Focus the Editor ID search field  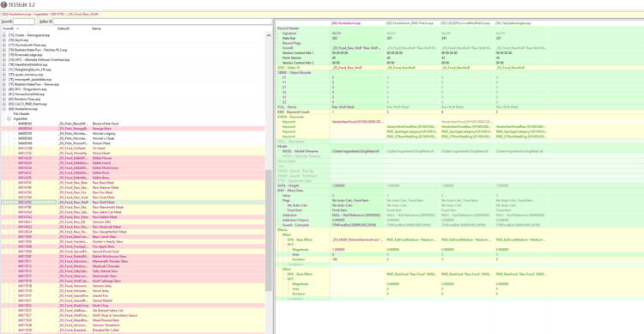tap(162, 21)
